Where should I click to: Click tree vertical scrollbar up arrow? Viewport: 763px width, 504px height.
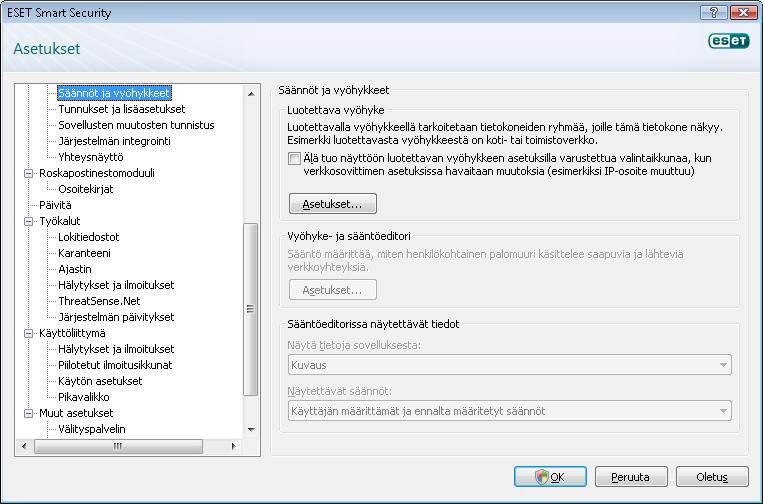251,93
